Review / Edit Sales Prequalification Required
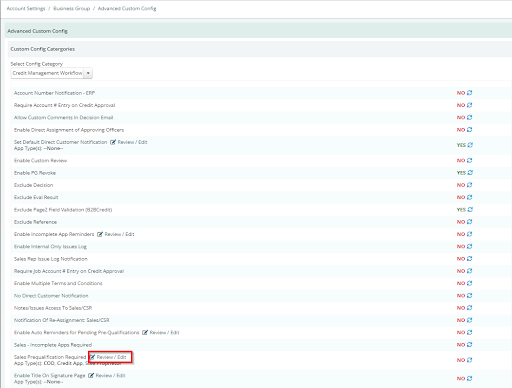 [x=108, y=357]
